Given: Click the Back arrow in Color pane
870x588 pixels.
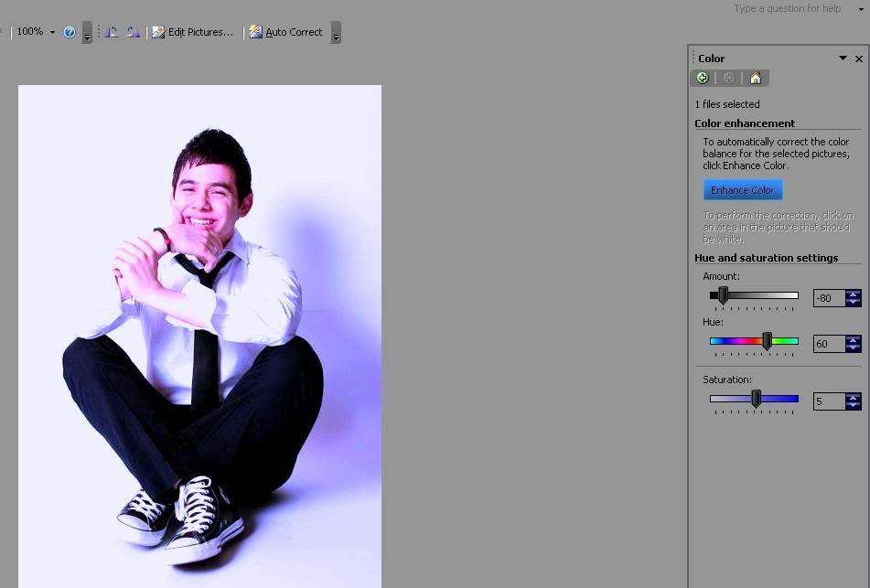Looking at the screenshot, I should pyautogui.click(x=703, y=79).
